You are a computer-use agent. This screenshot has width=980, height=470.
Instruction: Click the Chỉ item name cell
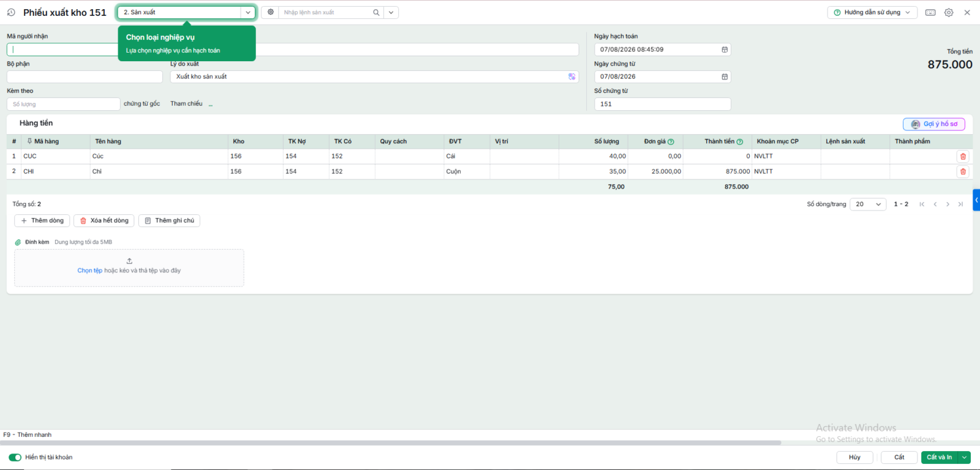click(159, 172)
